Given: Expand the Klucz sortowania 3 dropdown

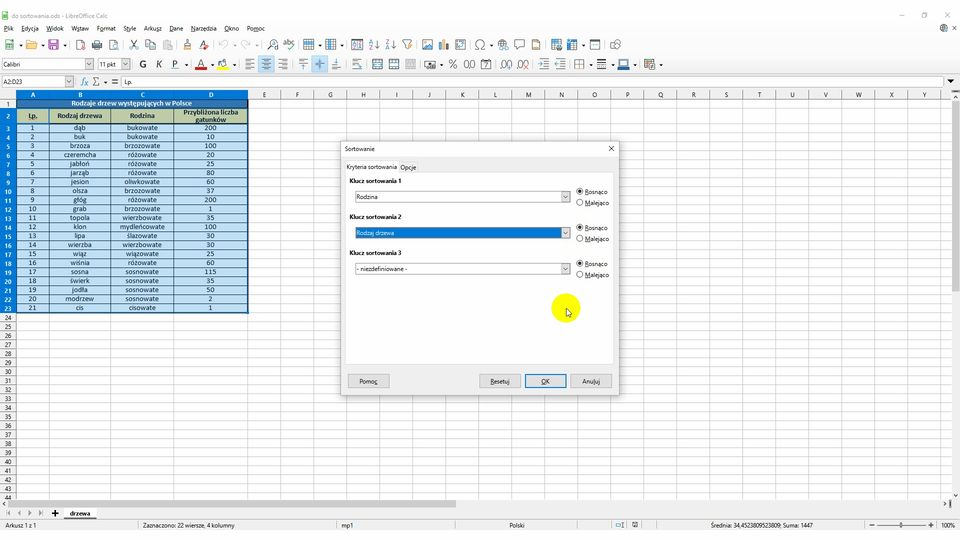Looking at the screenshot, I should (565, 269).
